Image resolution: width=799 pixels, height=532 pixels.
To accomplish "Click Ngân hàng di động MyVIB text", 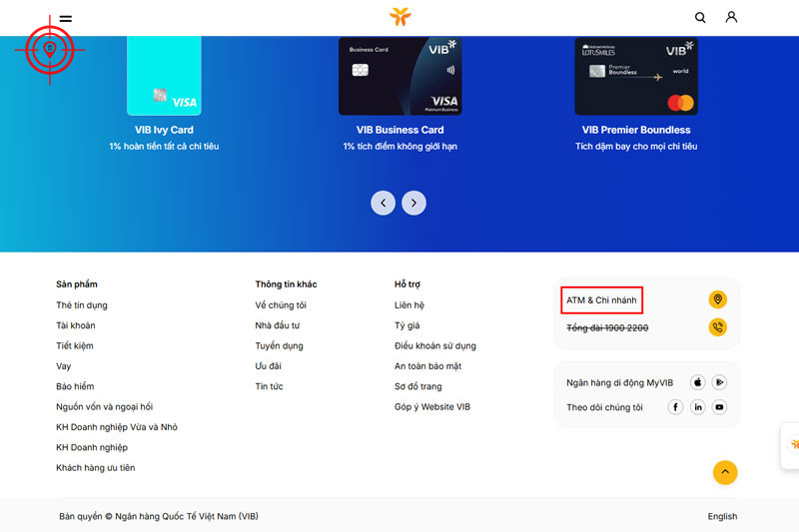I will pos(619,383).
